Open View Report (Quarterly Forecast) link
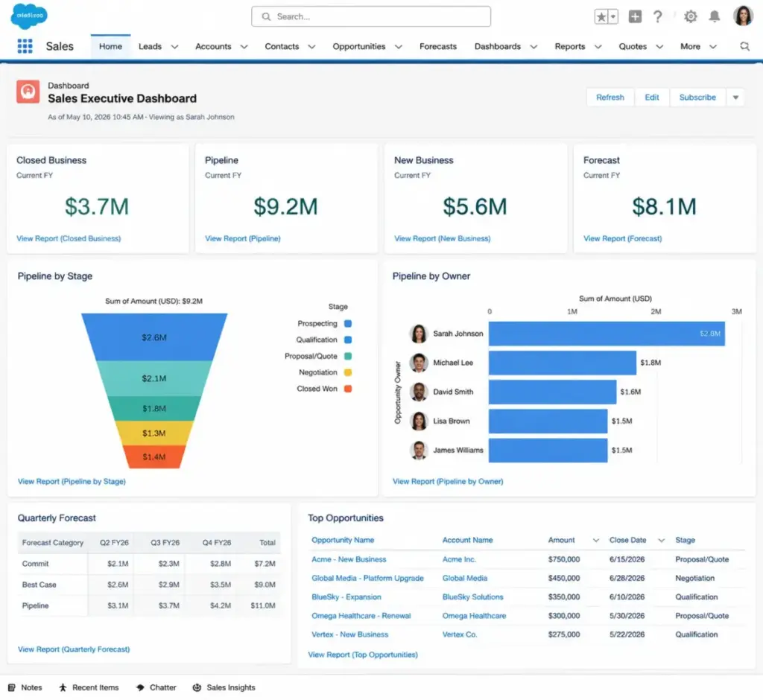 [x=74, y=649]
